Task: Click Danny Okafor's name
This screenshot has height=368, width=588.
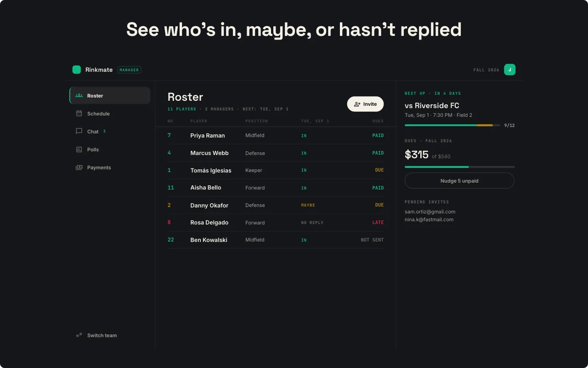Action: click(209, 205)
